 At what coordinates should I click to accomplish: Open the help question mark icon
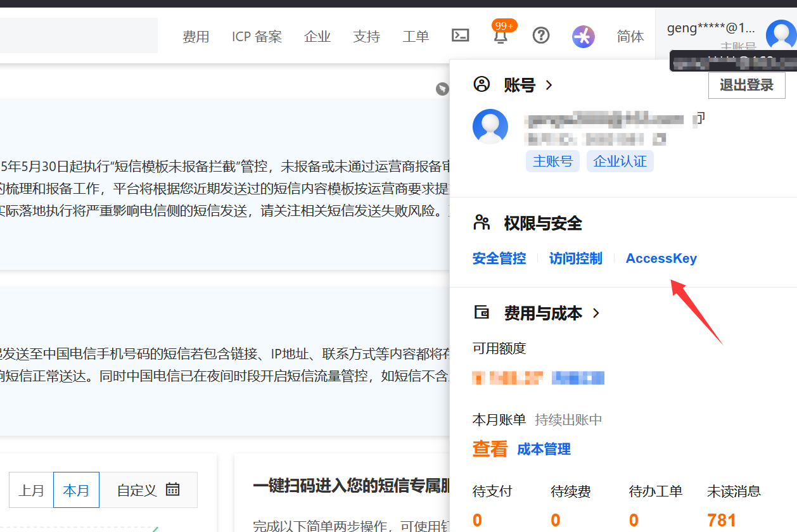point(540,35)
